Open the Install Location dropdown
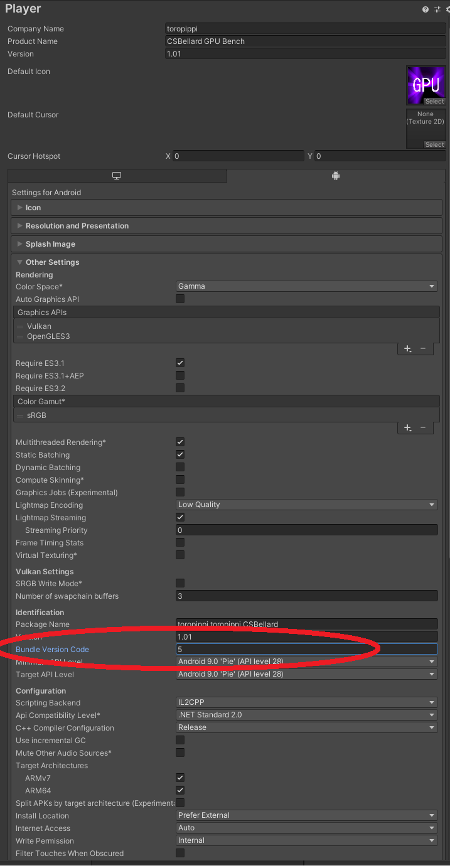 coord(307,815)
